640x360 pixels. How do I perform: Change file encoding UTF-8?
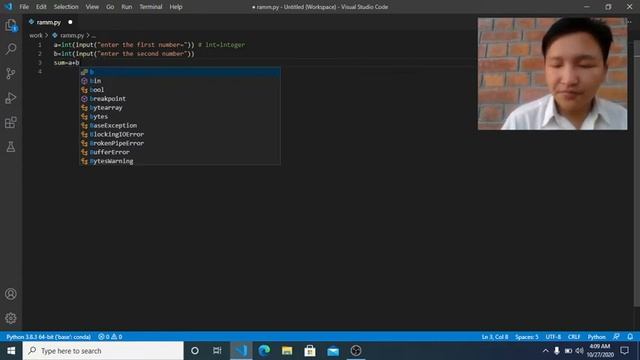click(x=553, y=337)
